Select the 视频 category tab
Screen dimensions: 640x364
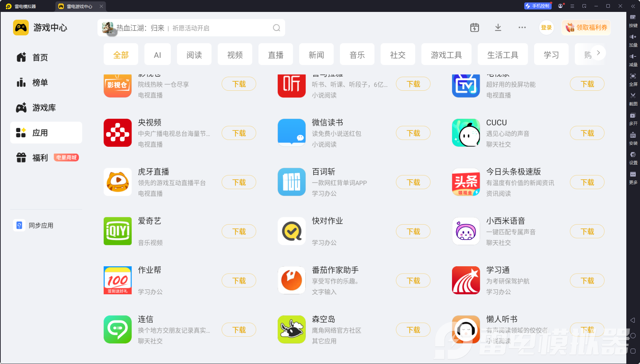235,54
